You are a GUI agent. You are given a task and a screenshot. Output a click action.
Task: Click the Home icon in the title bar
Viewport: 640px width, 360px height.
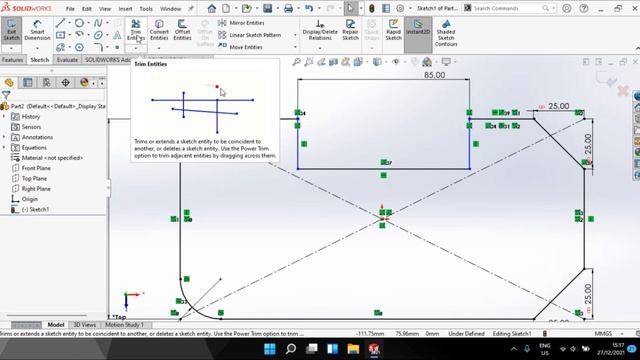211,8
